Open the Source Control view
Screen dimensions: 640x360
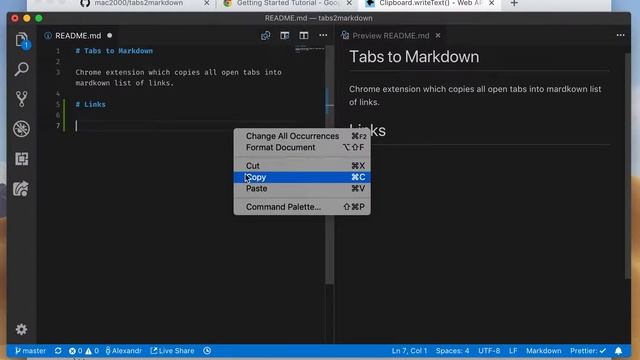22,99
